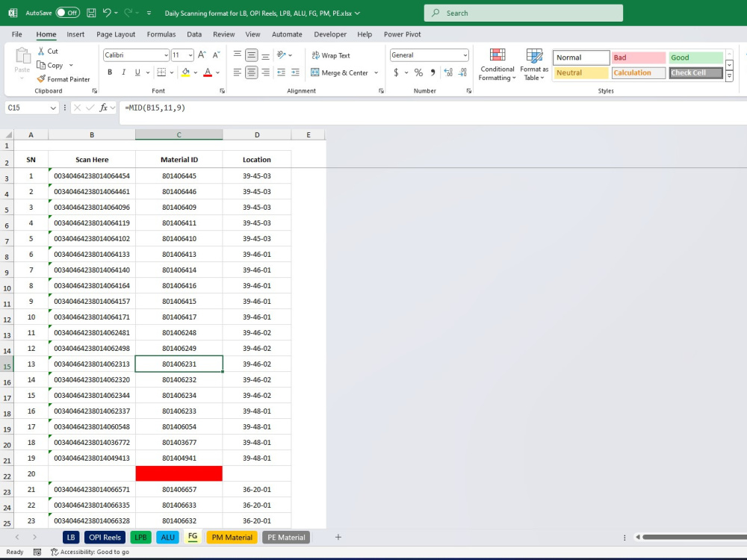The height and width of the screenshot is (560, 747).
Task: Click the Redo arrow icon
Action: pyautogui.click(x=128, y=13)
